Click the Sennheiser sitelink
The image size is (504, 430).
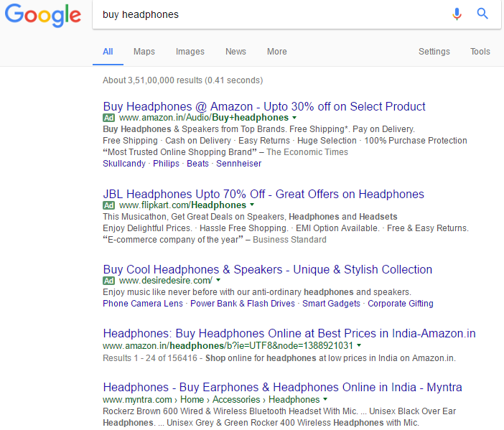tap(238, 164)
